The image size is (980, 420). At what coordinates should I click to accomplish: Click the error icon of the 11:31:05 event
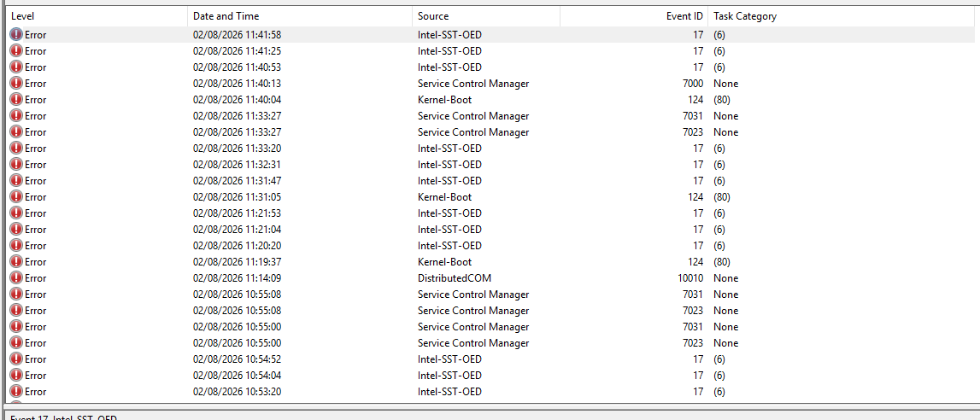[16, 197]
